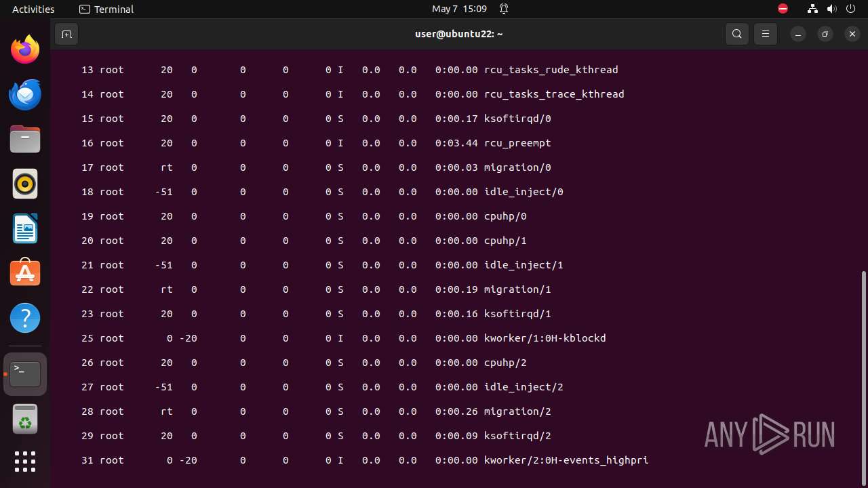The image size is (868, 488).
Task: Click the migration/0 process name
Action: pos(517,167)
